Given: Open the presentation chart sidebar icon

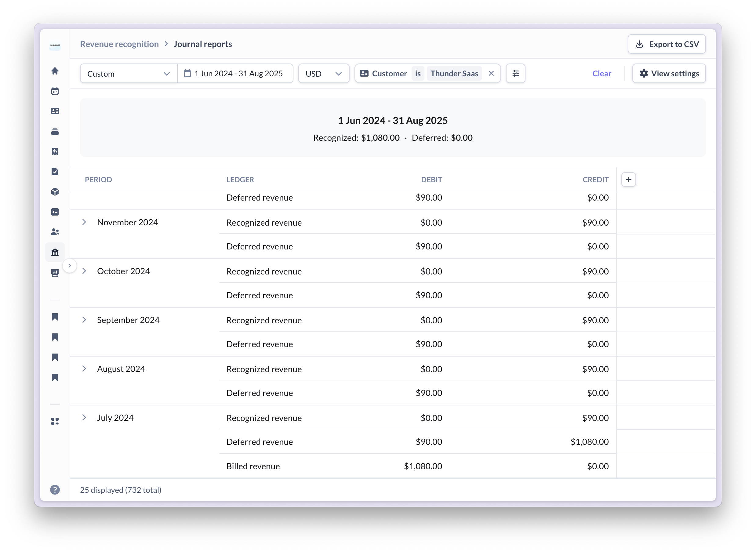Looking at the screenshot, I should [55, 273].
